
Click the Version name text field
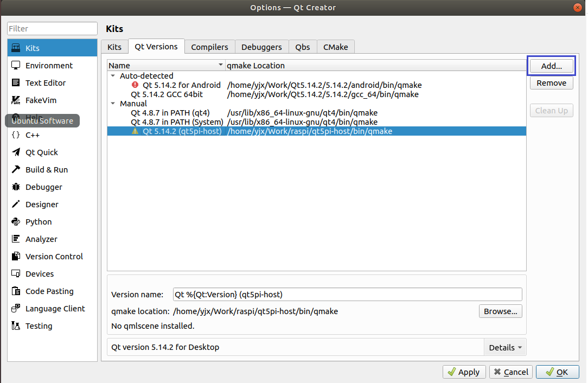[347, 295]
